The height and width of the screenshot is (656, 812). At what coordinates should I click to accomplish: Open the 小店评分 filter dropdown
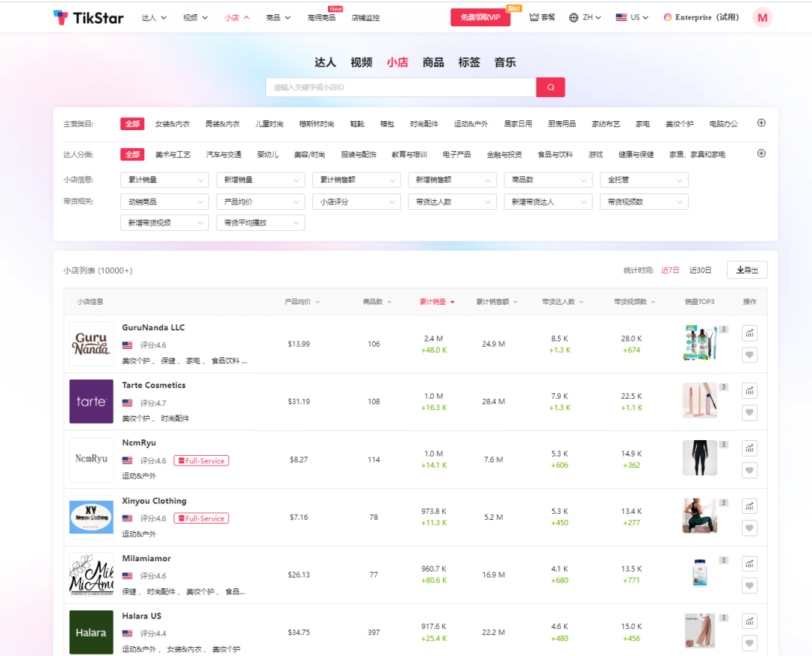pyautogui.click(x=356, y=202)
